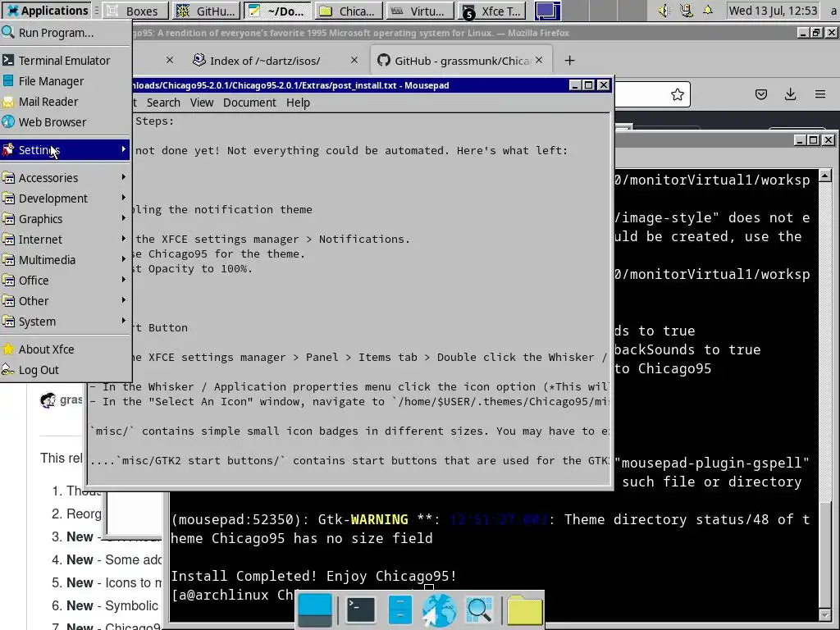Click the terminal scrollbar down arrow
840x630 pixels.
pos(825,614)
